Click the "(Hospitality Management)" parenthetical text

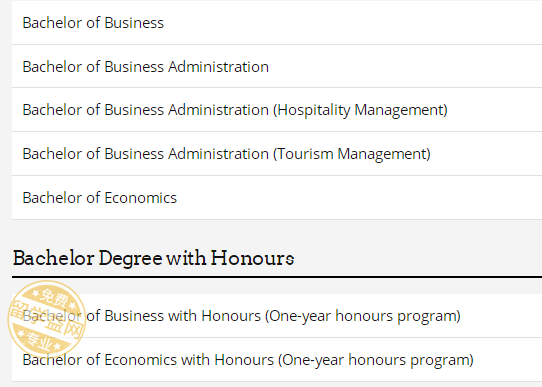pyautogui.click(x=360, y=111)
